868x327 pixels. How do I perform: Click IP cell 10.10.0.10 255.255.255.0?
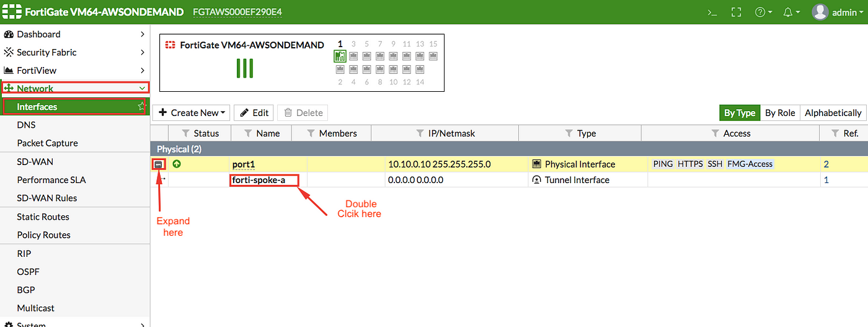pos(439,164)
